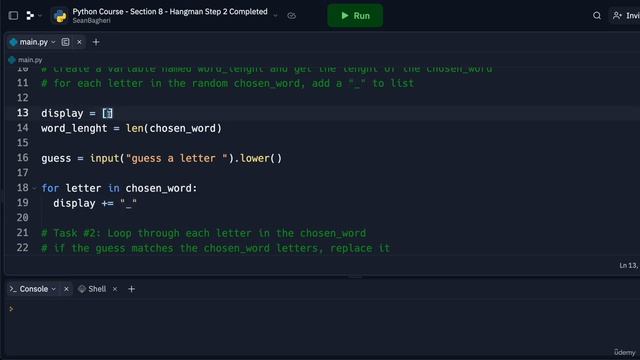This screenshot has height=360, width=640.
Task: Click the SeanBagheri author name
Action: (x=91, y=21)
